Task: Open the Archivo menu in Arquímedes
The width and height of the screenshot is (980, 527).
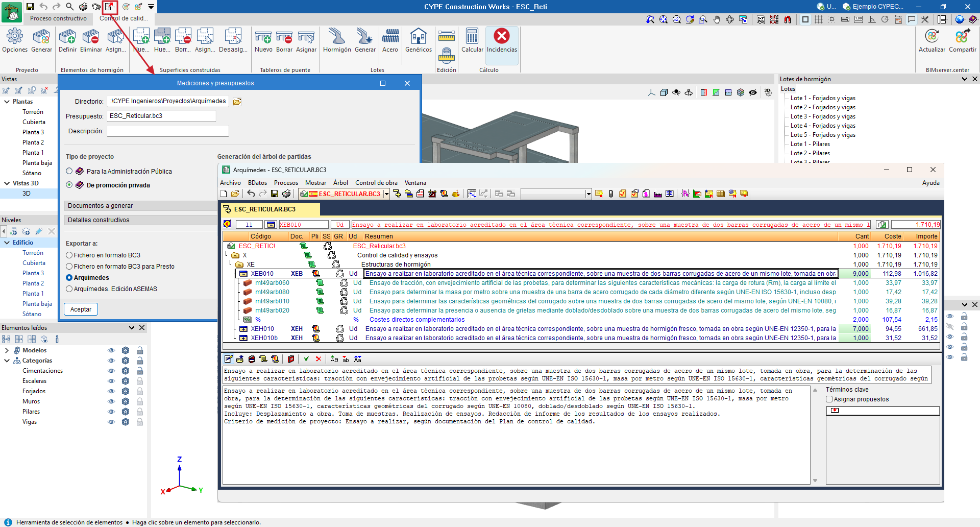Action: [x=230, y=183]
